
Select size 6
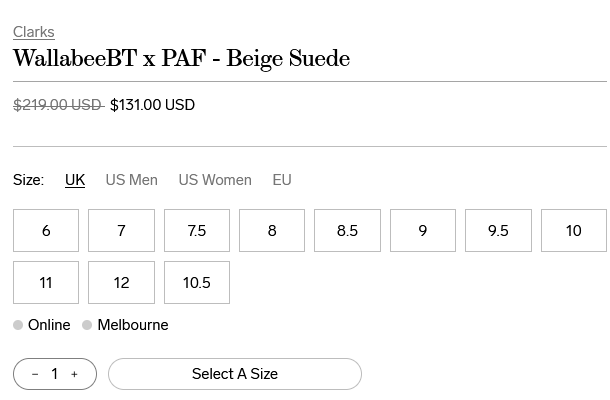(x=46, y=231)
